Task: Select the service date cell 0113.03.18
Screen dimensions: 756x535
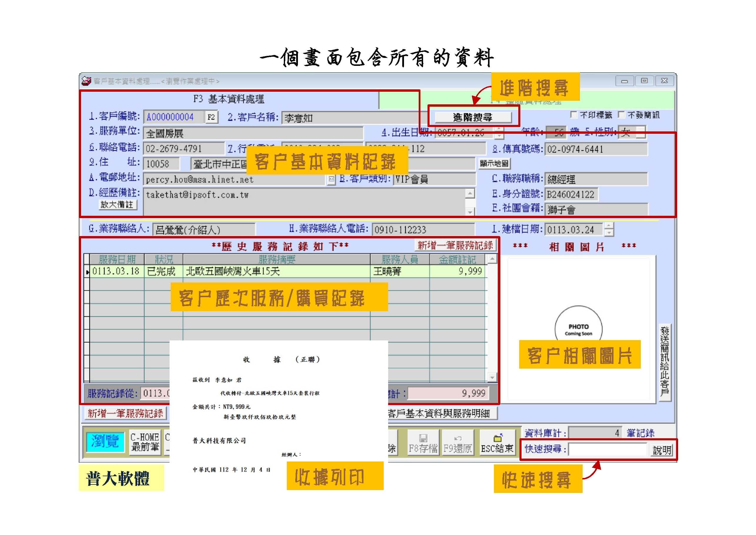Action: pyautogui.click(x=117, y=271)
